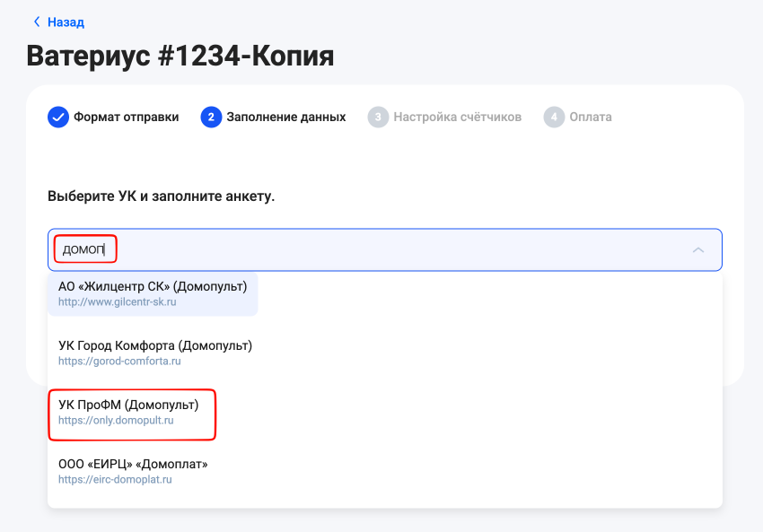The image size is (763, 532).
Task: Pick ООО «ЕИРЦ» «Домоплат» option
Action: pos(133,465)
